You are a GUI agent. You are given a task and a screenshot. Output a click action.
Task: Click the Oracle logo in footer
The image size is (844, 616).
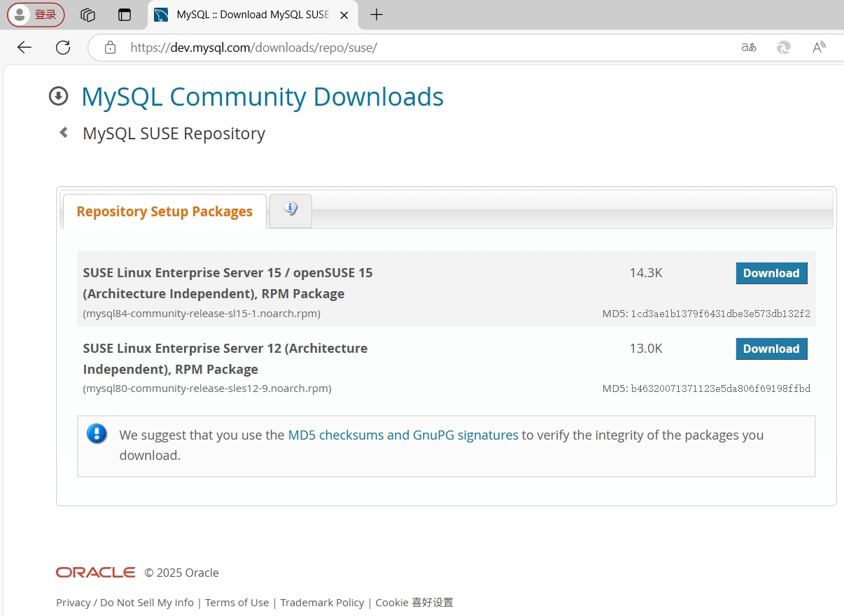tap(96, 573)
